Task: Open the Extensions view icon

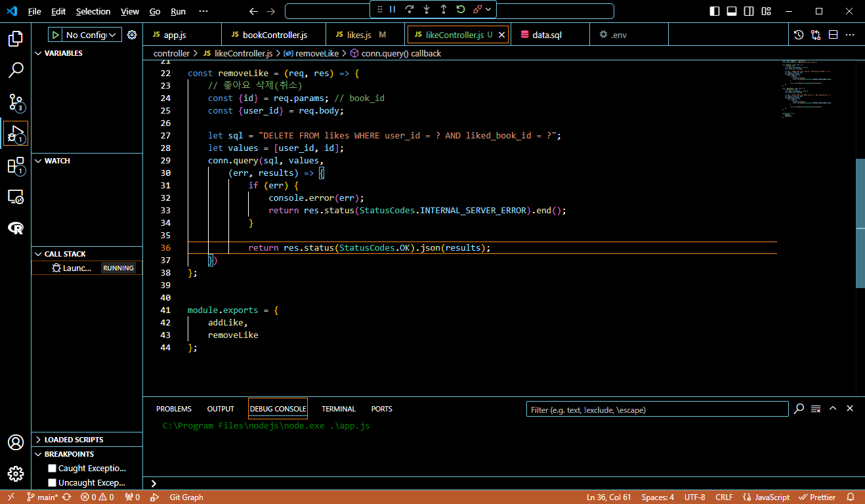Action: [16, 165]
